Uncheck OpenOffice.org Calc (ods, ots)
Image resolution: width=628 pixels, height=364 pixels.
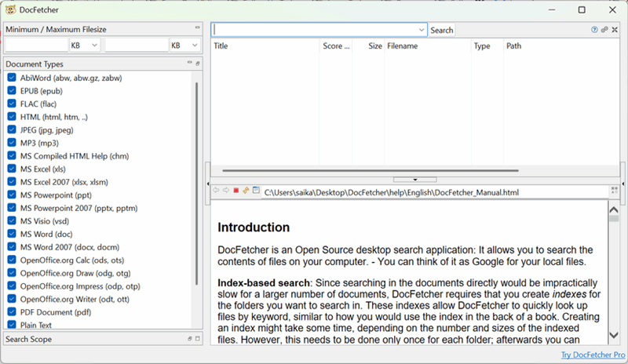coord(12,260)
